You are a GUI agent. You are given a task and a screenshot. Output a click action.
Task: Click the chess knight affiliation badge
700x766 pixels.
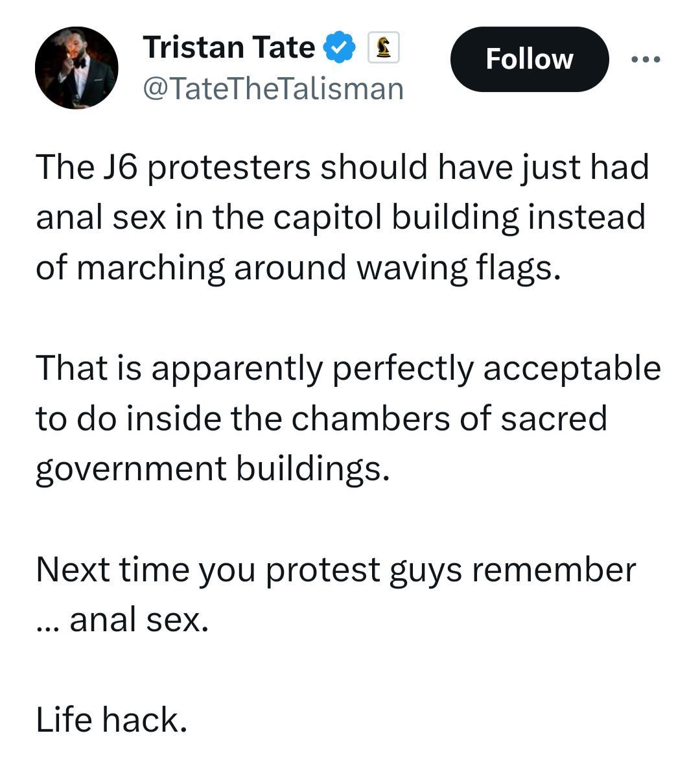[x=383, y=48]
